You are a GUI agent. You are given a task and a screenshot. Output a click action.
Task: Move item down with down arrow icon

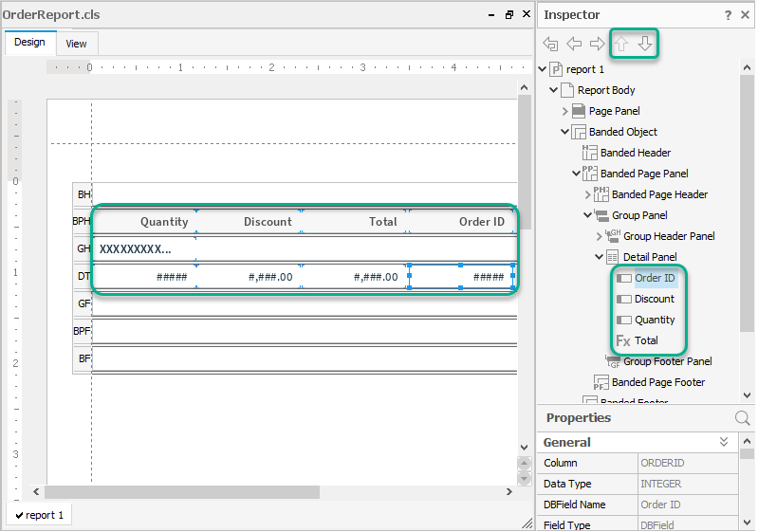tap(645, 44)
